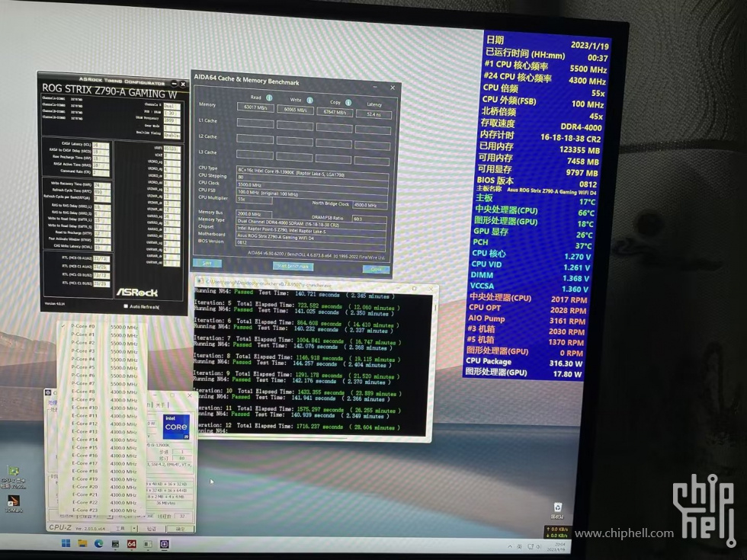747x560 pixels.
Task: Click the thread count field in CPU-Z
Action: [x=182, y=517]
